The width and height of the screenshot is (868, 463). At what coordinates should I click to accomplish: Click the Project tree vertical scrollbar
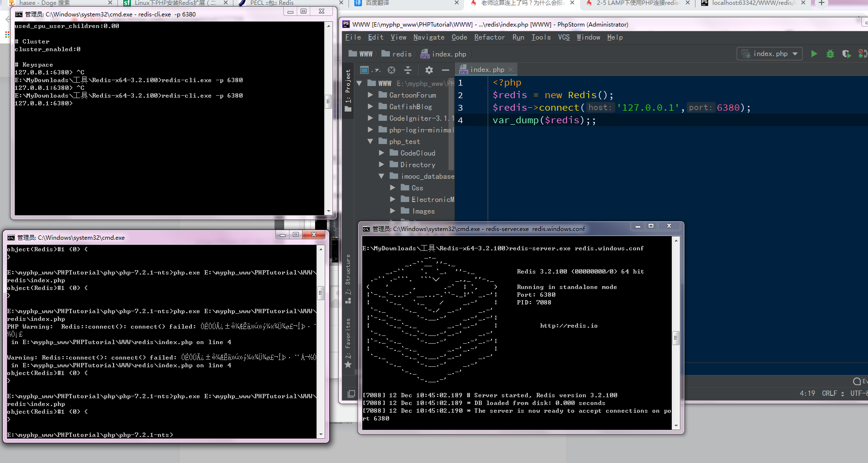(x=451, y=125)
